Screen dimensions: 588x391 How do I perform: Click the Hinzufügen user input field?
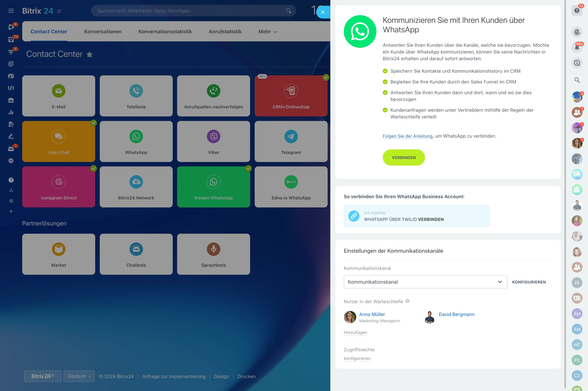click(356, 332)
